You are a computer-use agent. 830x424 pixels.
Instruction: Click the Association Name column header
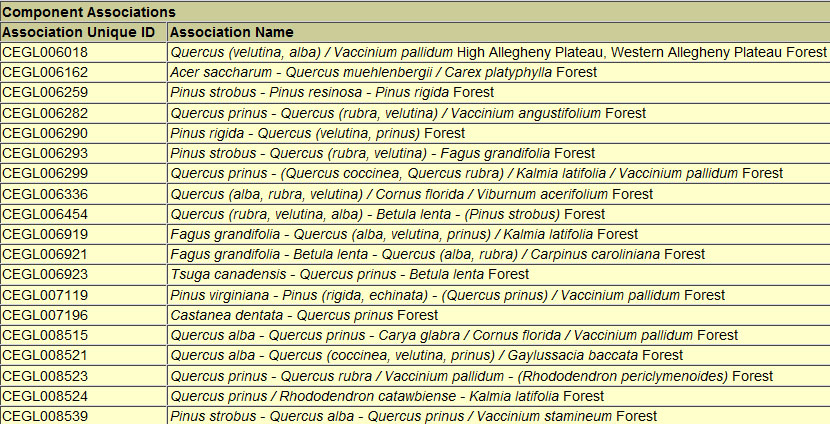tap(231, 32)
